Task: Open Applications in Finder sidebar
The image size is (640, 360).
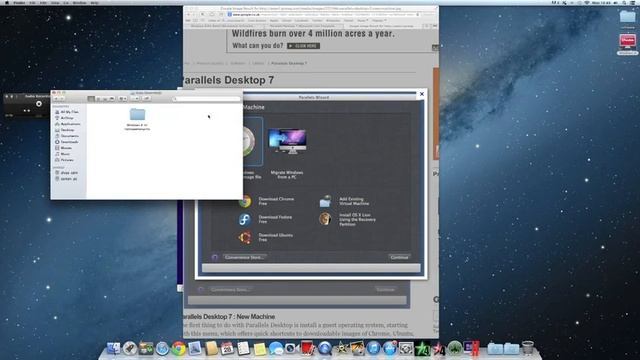Action: [x=68, y=124]
